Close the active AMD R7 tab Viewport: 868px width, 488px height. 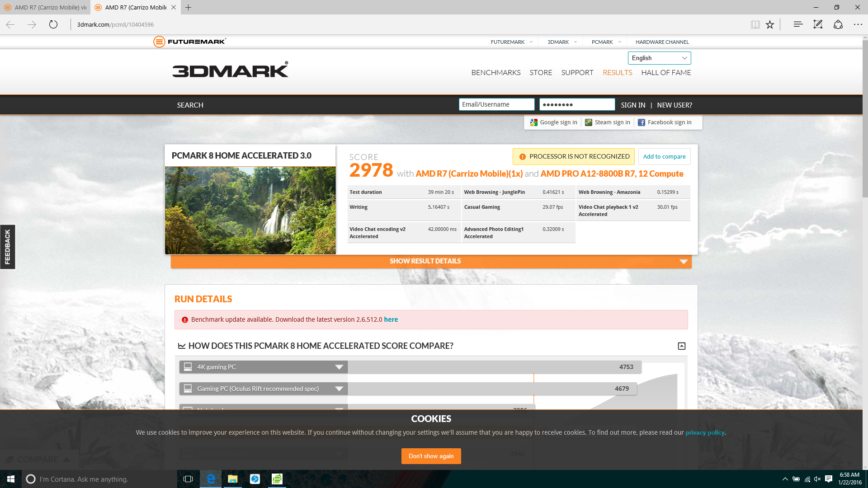(x=174, y=7)
